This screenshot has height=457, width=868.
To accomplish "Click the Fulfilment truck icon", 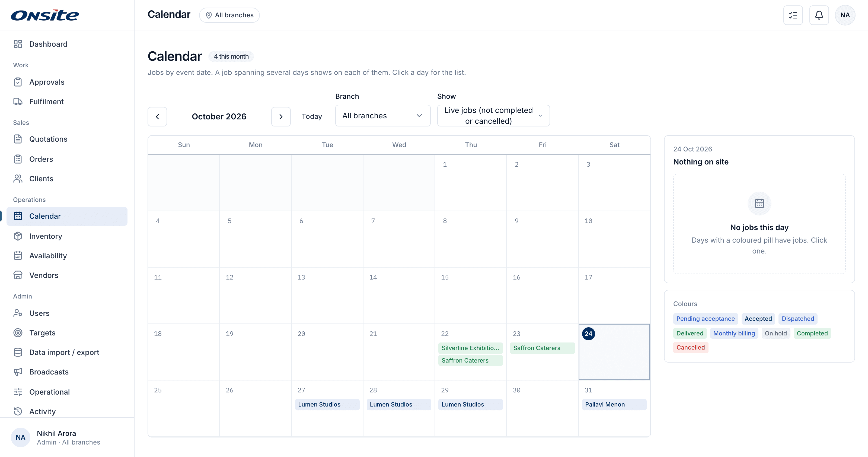I will coord(18,101).
